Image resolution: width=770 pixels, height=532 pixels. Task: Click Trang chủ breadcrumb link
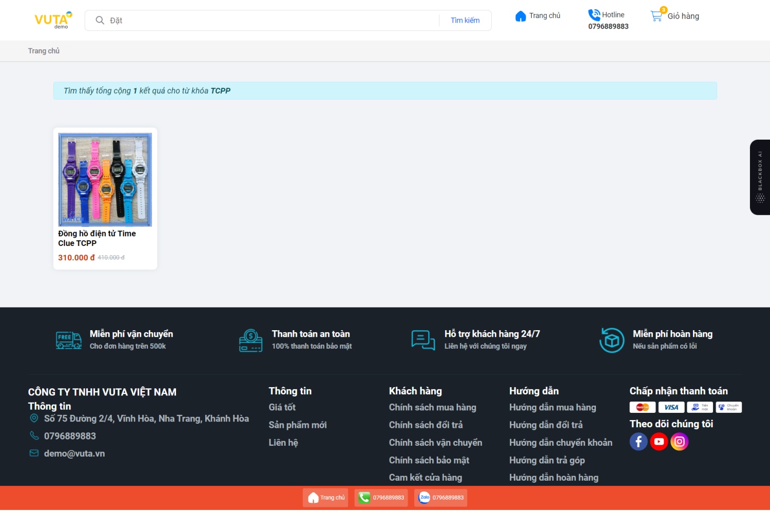point(44,51)
